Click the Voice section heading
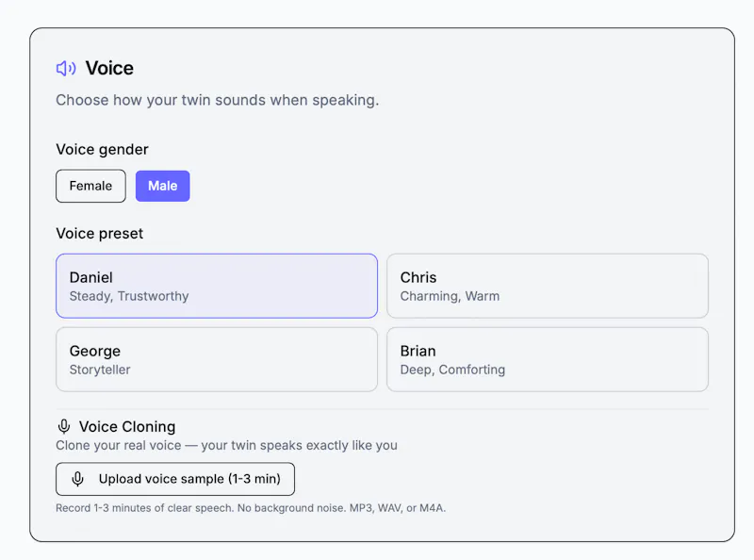 pos(109,68)
